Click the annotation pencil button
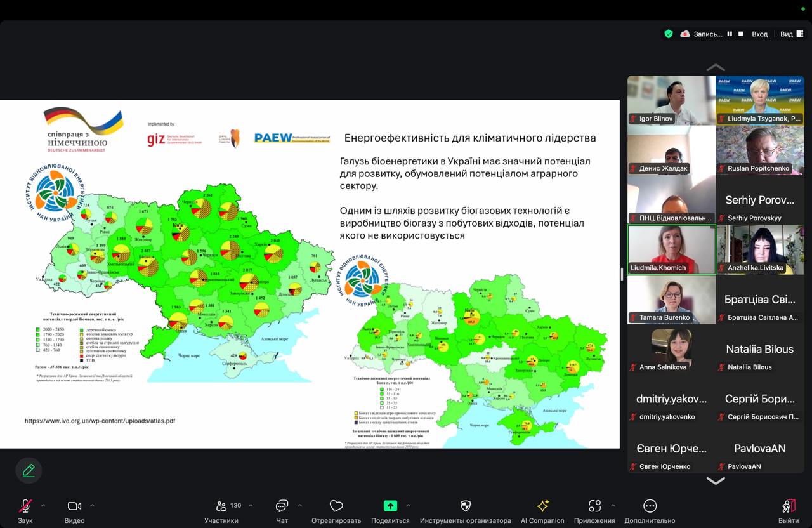Image resolution: width=812 pixels, height=528 pixels. pos(29,470)
